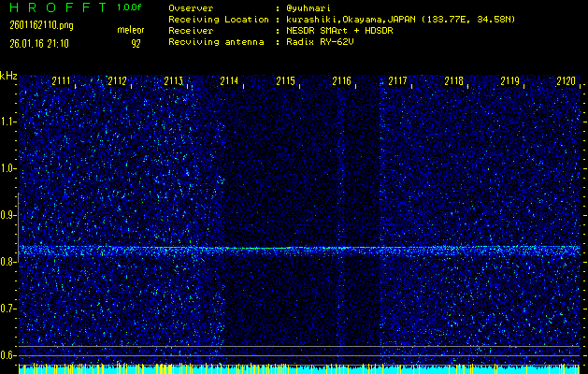Click the Receiving antenna label
This screenshot has width=588, height=374.
(x=216, y=42)
